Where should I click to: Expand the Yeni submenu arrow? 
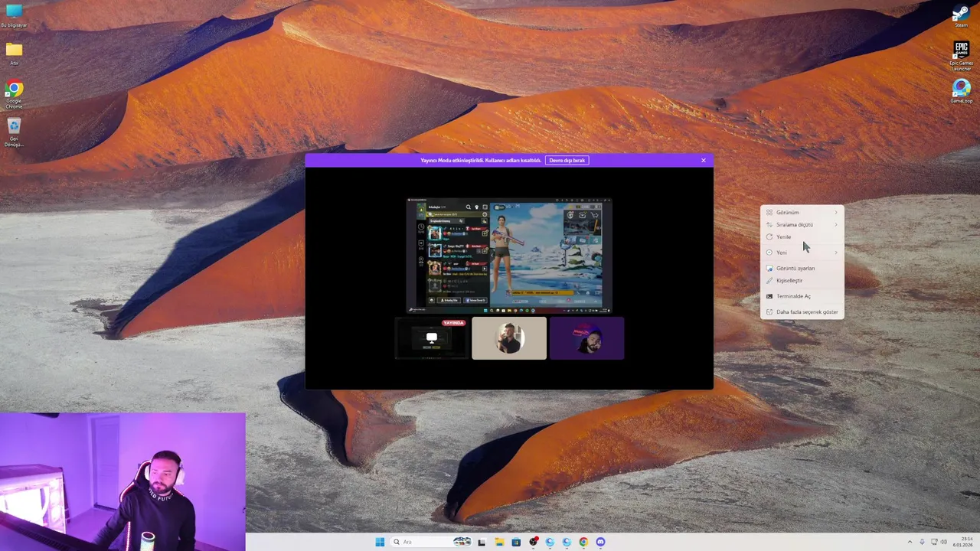(x=836, y=253)
